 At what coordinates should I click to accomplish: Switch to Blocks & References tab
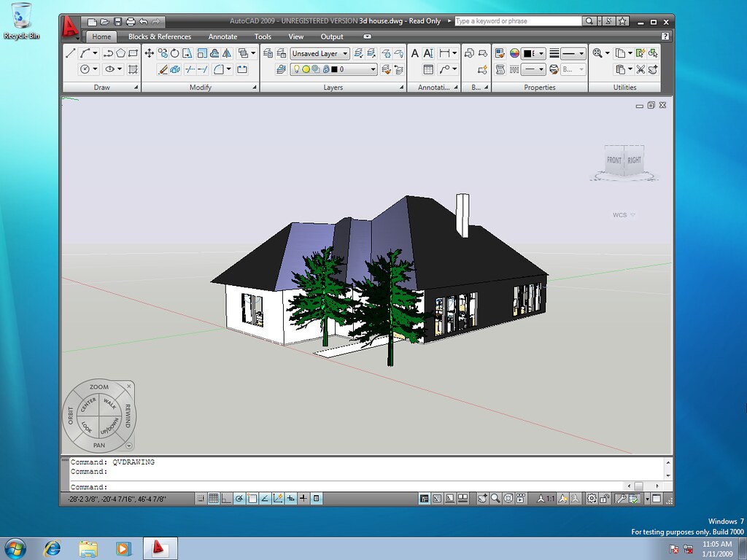160,36
